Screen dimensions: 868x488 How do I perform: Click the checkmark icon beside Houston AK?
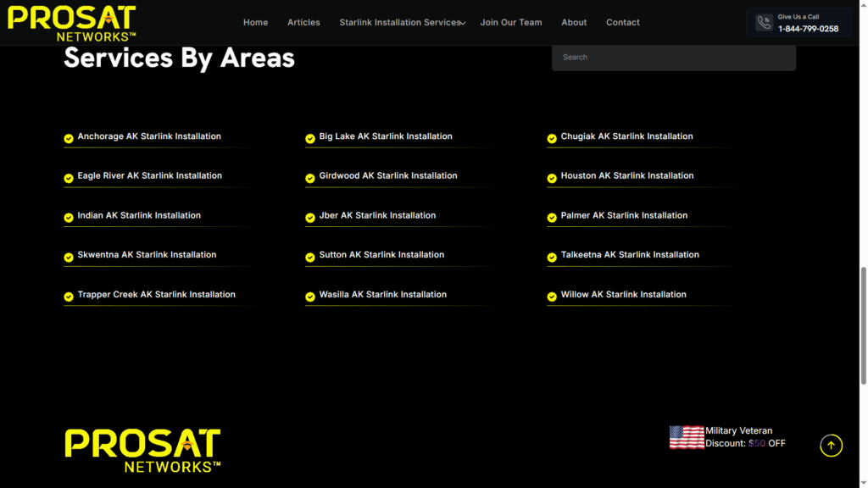[552, 178]
